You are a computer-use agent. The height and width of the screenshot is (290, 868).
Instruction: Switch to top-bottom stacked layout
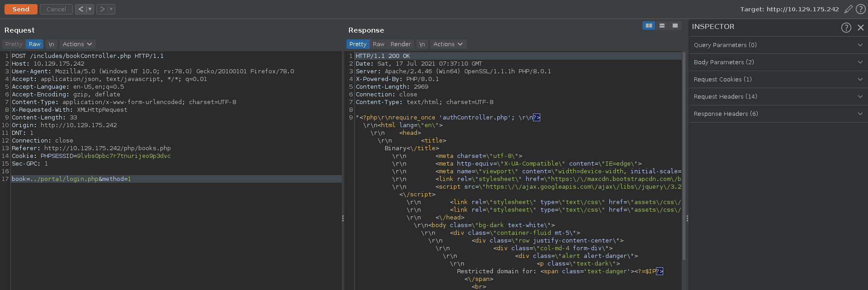[662, 26]
